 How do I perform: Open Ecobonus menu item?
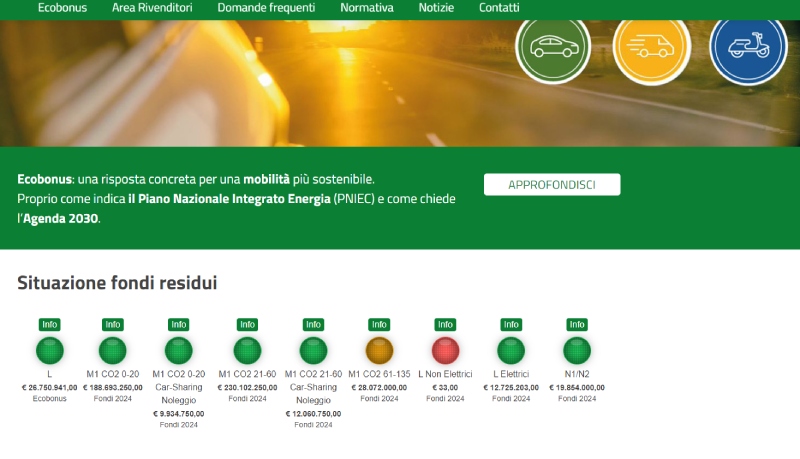pos(62,8)
